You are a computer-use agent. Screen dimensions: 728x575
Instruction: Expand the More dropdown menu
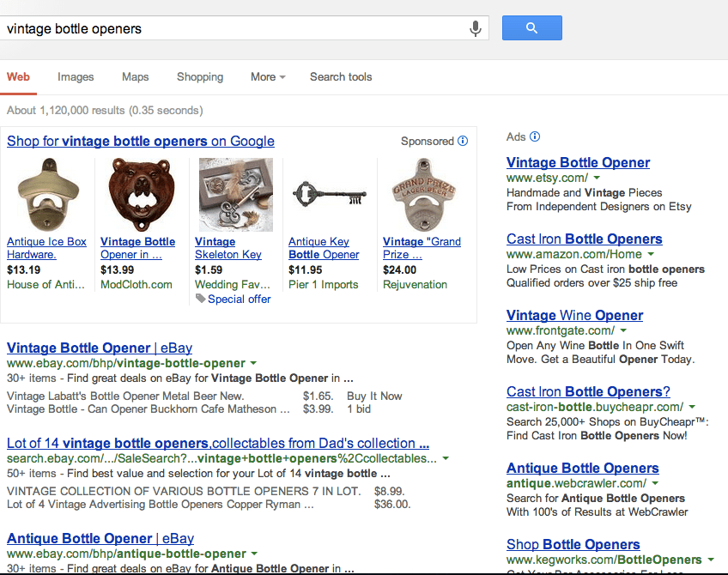tap(268, 76)
